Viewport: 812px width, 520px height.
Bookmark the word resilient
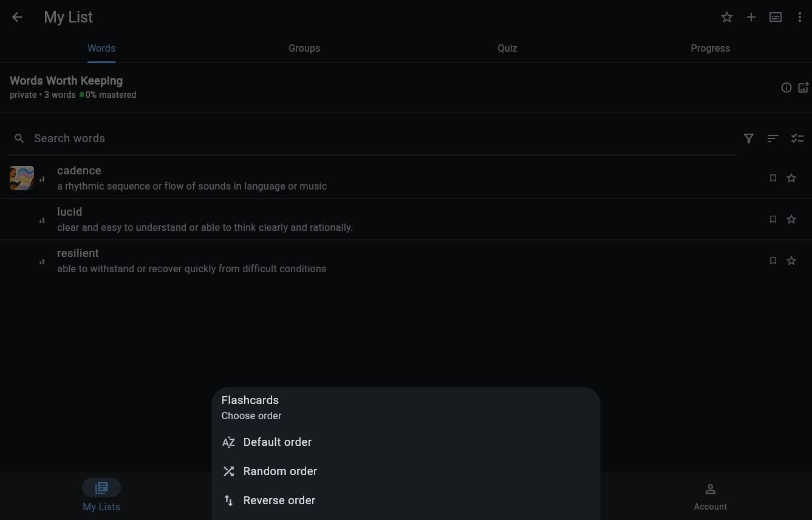click(x=773, y=261)
